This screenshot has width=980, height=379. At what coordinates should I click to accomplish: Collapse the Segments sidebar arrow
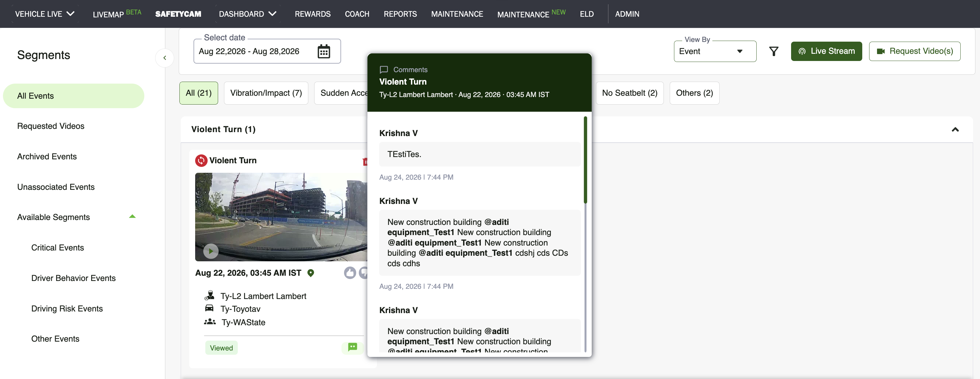pyautogui.click(x=165, y=58)
